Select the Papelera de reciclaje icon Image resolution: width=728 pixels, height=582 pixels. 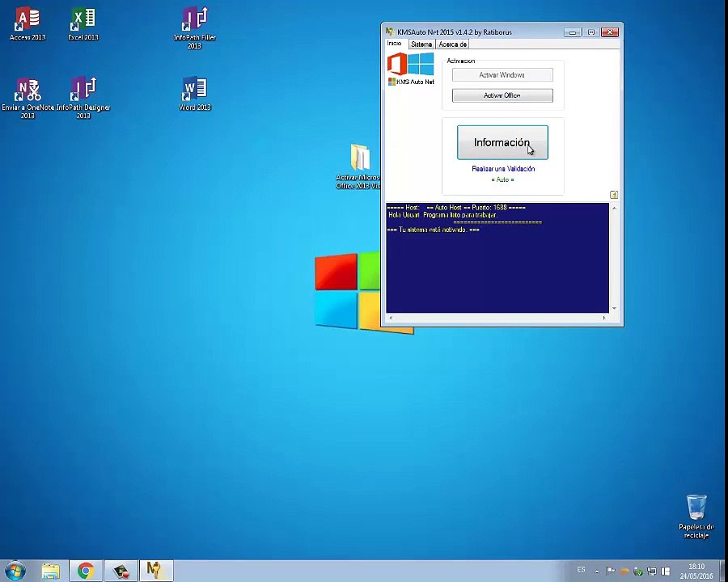(696, 517)
